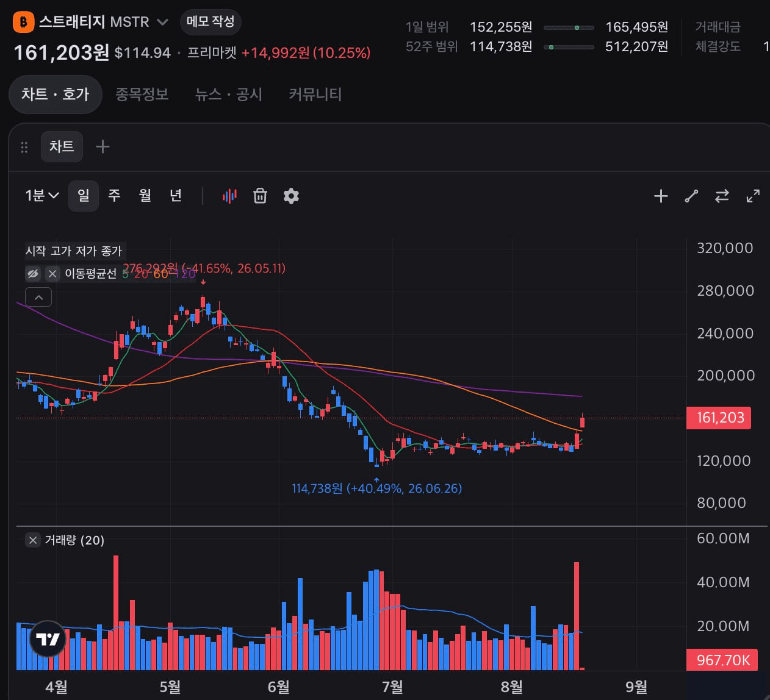
Task: Select the 차트 panel tab
Action: [62, 146]
